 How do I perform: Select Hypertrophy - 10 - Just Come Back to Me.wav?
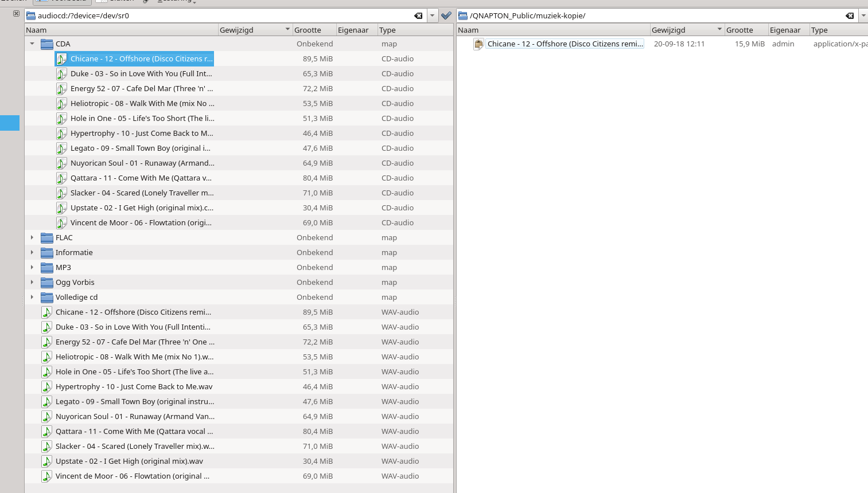[134, 386]
